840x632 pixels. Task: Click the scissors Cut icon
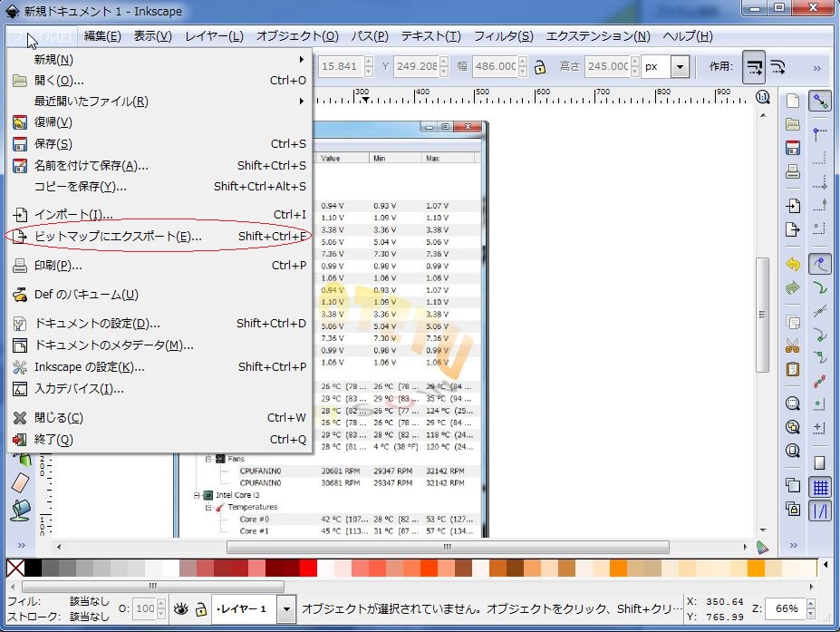pos(793,345)
